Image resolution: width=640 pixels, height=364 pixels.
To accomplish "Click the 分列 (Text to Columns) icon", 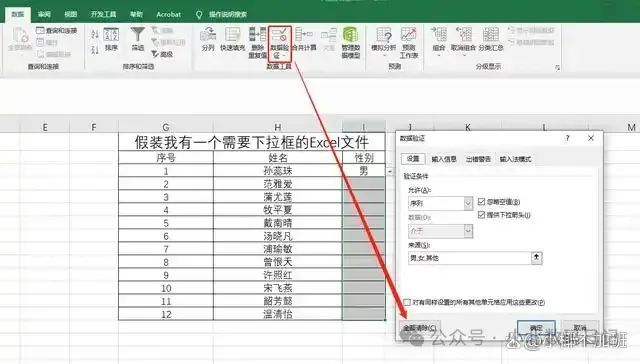I will (x=208, y=39).
